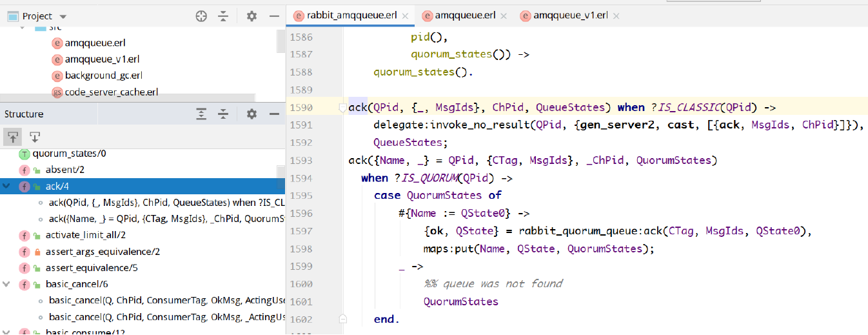Viewport: 868px width, 335px height.
Task: Collapse all in the Project panel
Action: pos(223,16)
